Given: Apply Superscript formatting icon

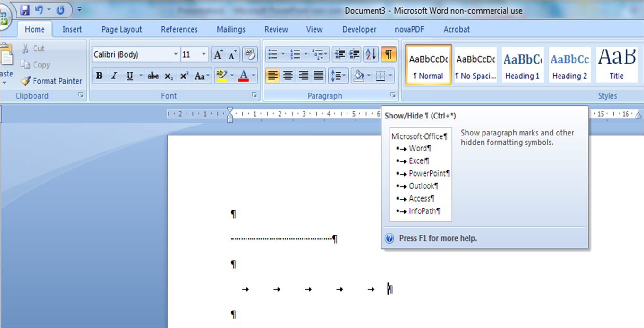Looking at the screenshot, I should (184, 76).
